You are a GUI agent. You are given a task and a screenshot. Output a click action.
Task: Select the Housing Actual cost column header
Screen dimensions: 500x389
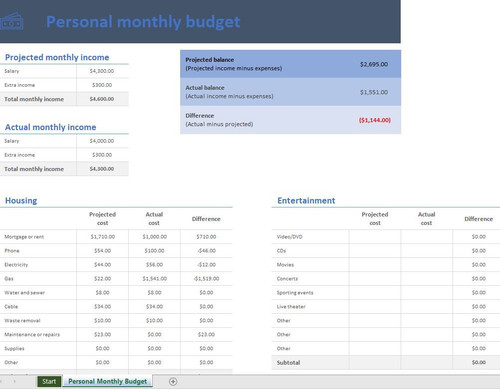coord(154,219)
